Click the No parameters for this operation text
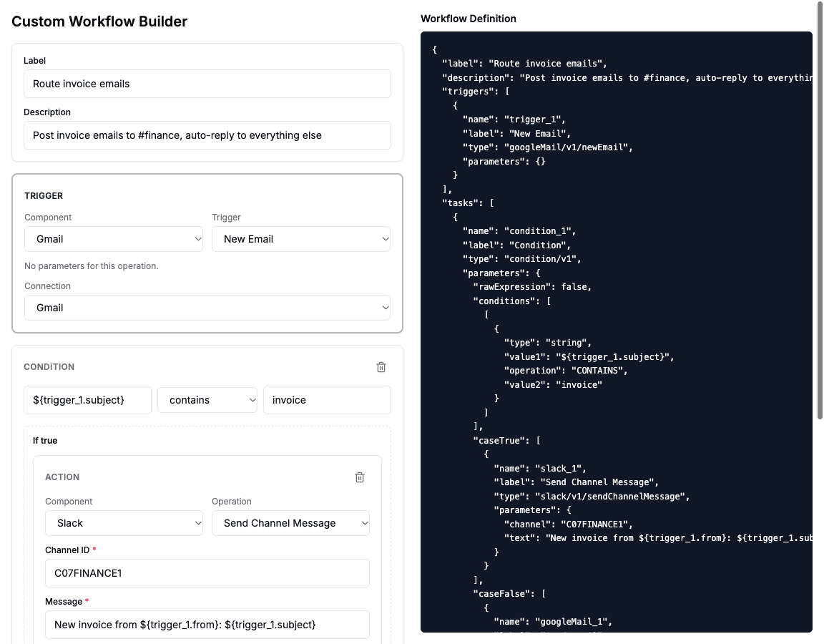Viewport: 824px width, 644px height. coord(92,266)
